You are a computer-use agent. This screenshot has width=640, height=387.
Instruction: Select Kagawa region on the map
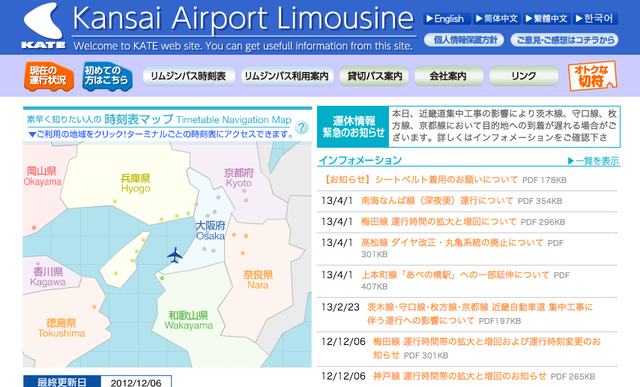pyautogui.click(x=48, y=277)
